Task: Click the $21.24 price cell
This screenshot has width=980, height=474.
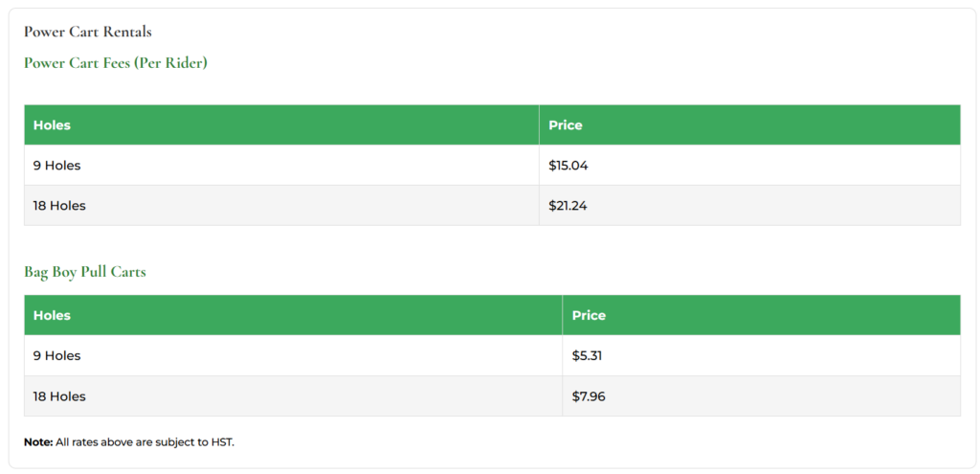Action: click(x=568, y=206)
